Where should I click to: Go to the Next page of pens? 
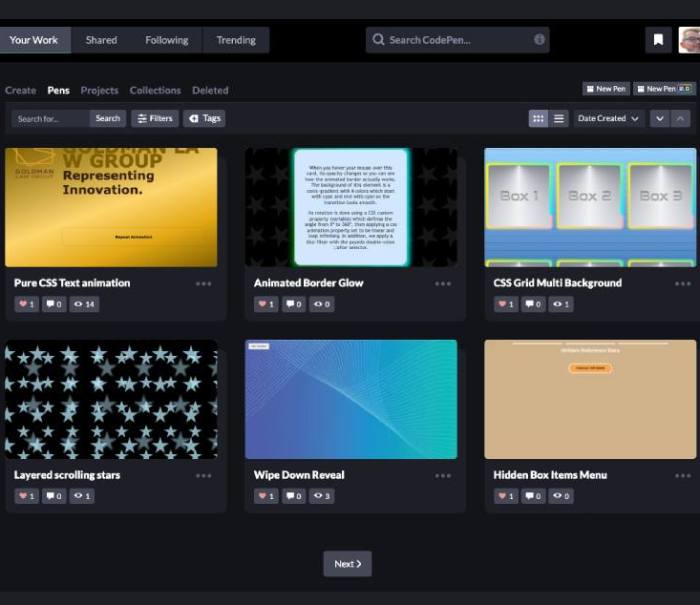coord(347,564)
